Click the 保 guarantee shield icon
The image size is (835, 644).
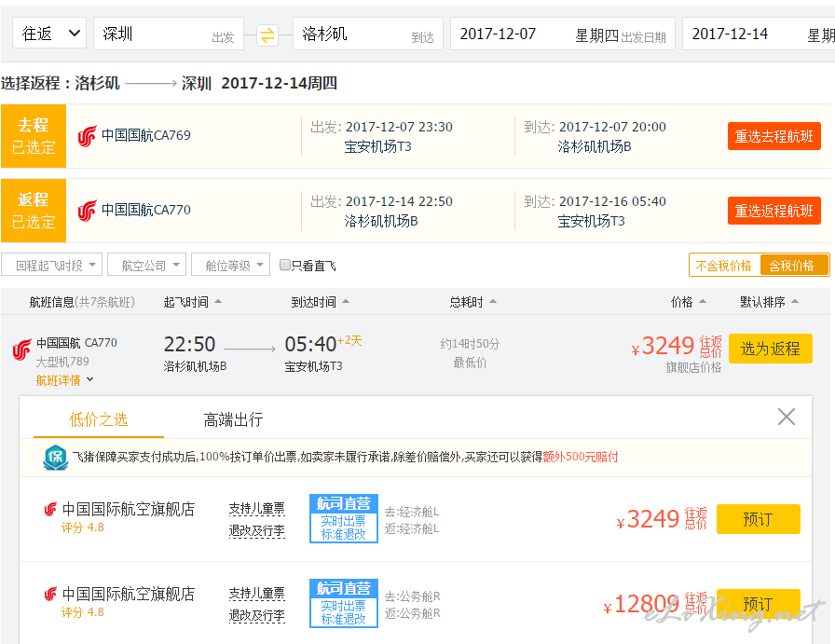coord(56,458)
